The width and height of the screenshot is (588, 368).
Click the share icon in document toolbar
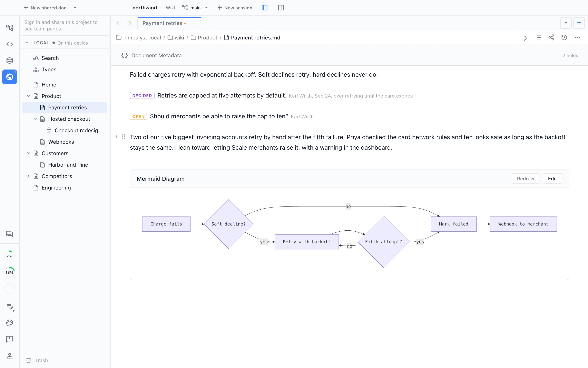pos(551,37)
